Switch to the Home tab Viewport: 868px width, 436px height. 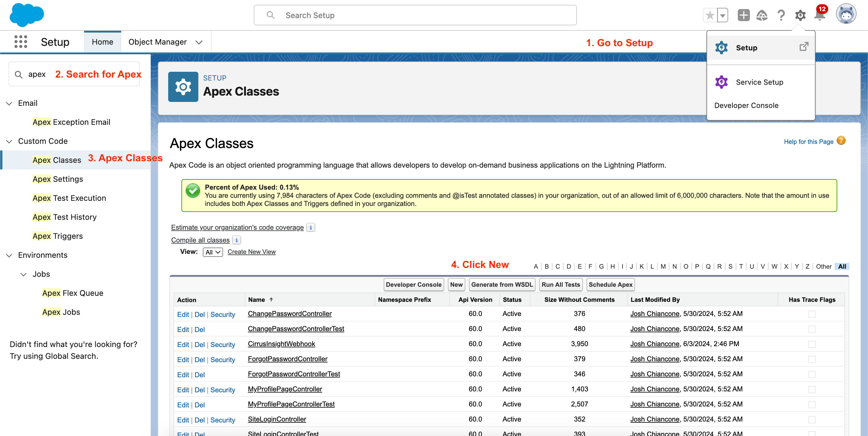[102, 42]
